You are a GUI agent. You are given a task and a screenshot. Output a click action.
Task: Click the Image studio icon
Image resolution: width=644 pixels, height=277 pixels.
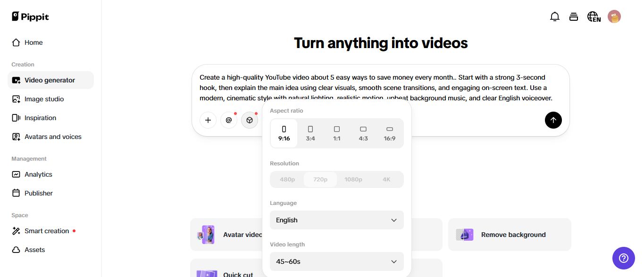(x=16, y=99)
